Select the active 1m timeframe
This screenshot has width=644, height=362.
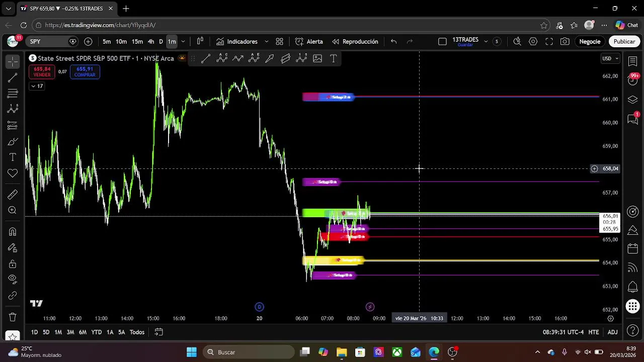[172, 41]
